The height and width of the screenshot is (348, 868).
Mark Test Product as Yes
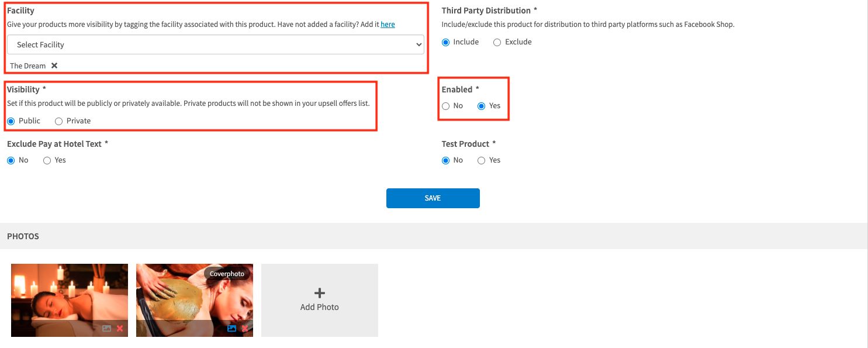(482, 160)
